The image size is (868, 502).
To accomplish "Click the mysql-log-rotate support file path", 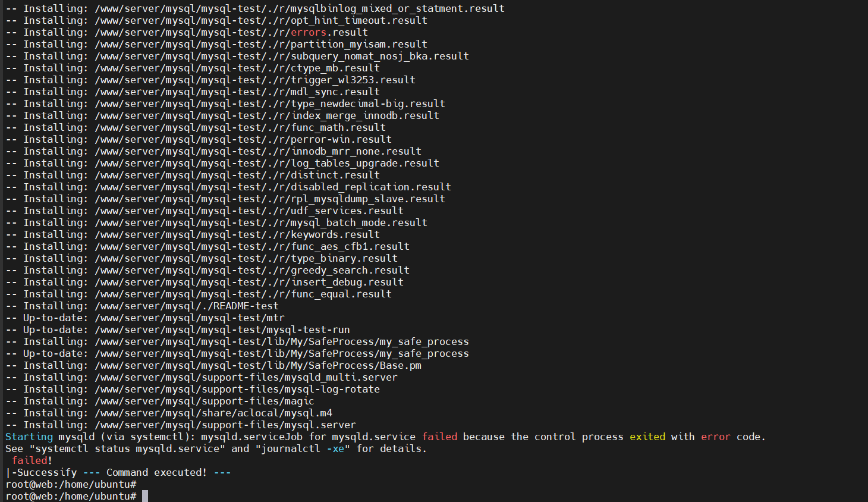I will pyautogui.click(x=237, y=389).
